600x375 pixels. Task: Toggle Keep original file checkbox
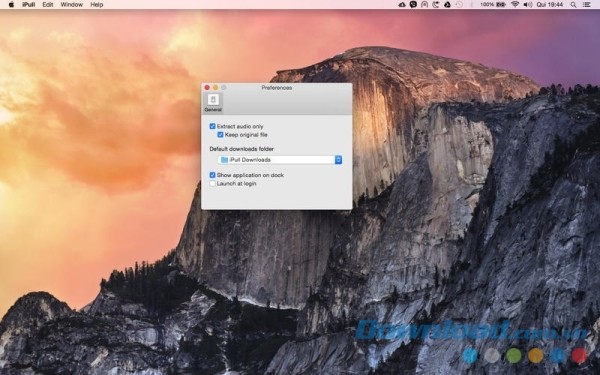[220, 135]
